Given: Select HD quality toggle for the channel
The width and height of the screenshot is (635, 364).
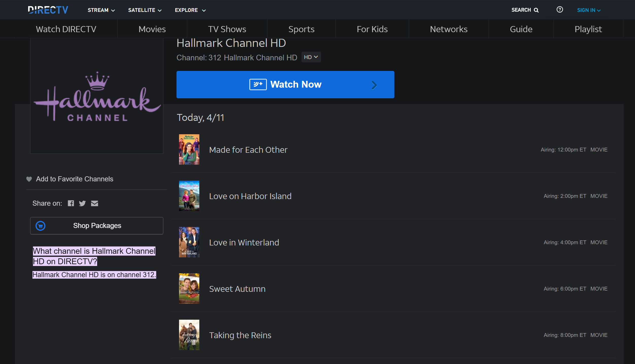Looking at the screenshot, I should (311, 57).
